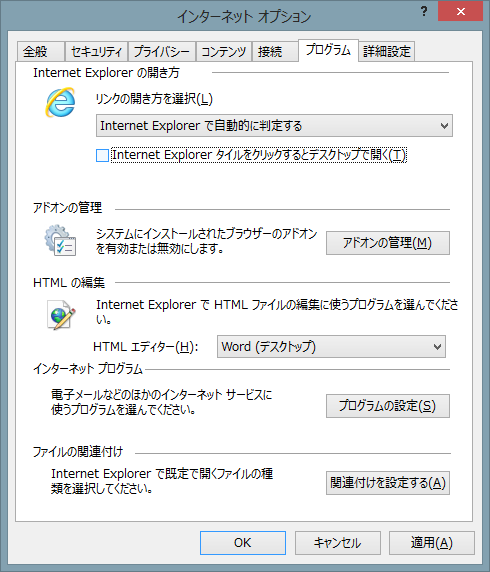Click the add-on management gear icon
This screenshot has height=572, width=490.
60,240
